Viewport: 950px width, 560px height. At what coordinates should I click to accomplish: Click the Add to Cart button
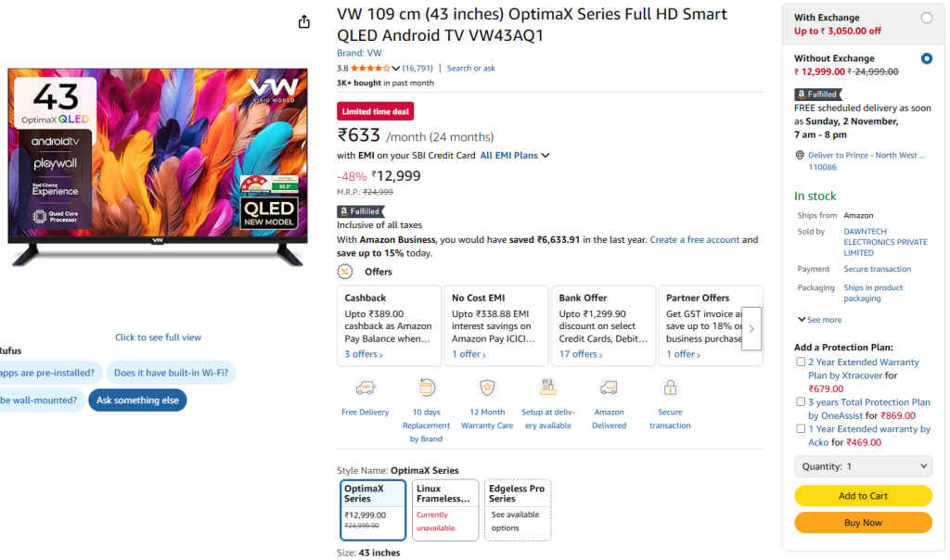click(863, 496)
